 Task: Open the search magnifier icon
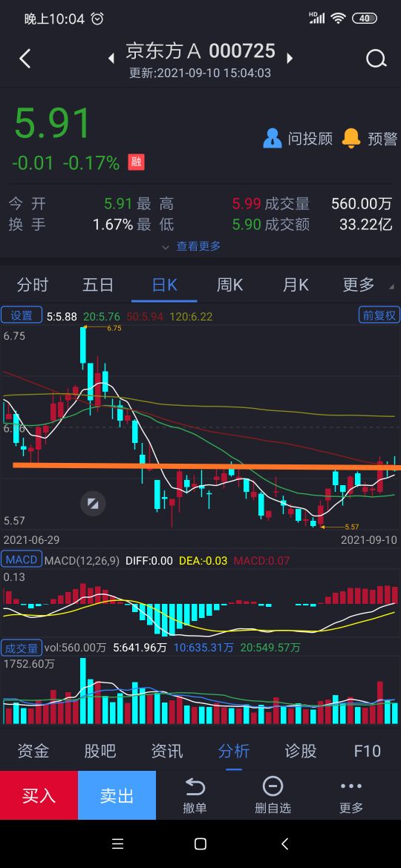point(376,58)
